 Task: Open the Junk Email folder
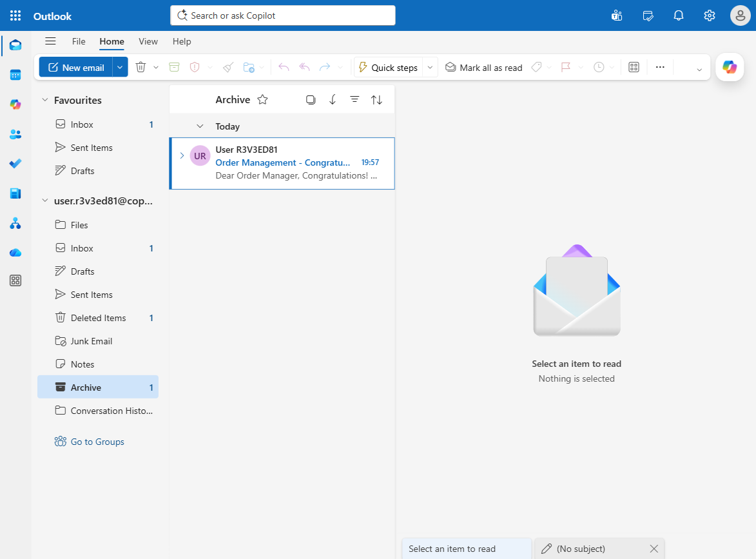pos(98,341)
